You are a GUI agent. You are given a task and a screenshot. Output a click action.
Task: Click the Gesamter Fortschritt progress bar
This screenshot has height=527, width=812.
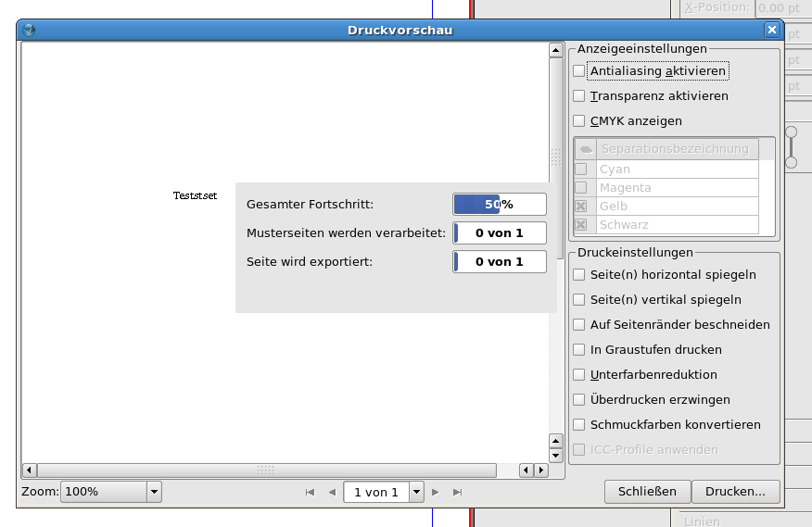[x=499, y=205]
